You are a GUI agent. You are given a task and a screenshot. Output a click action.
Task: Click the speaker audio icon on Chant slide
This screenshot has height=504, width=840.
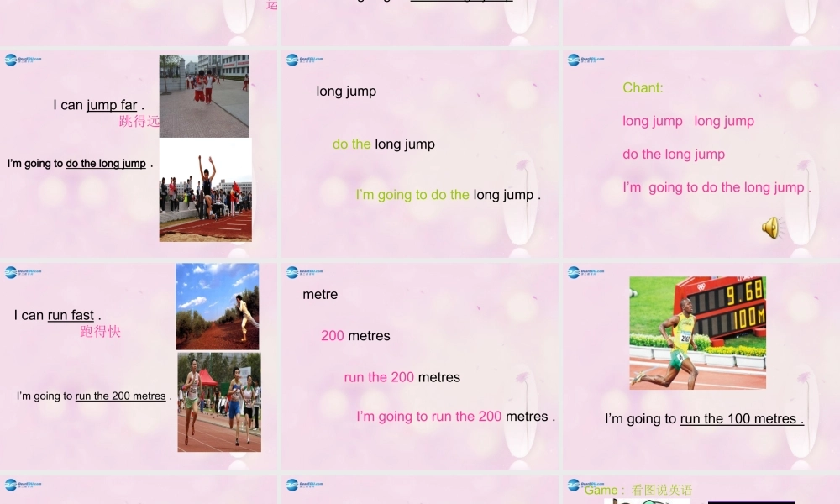coord(773,228)
